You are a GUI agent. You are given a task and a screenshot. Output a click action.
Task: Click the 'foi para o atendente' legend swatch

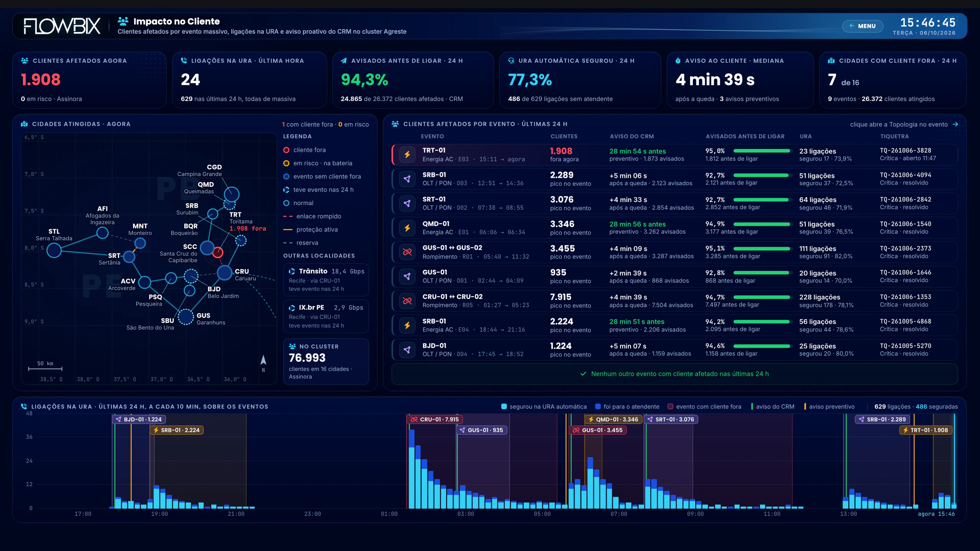(x=598, y=406)
